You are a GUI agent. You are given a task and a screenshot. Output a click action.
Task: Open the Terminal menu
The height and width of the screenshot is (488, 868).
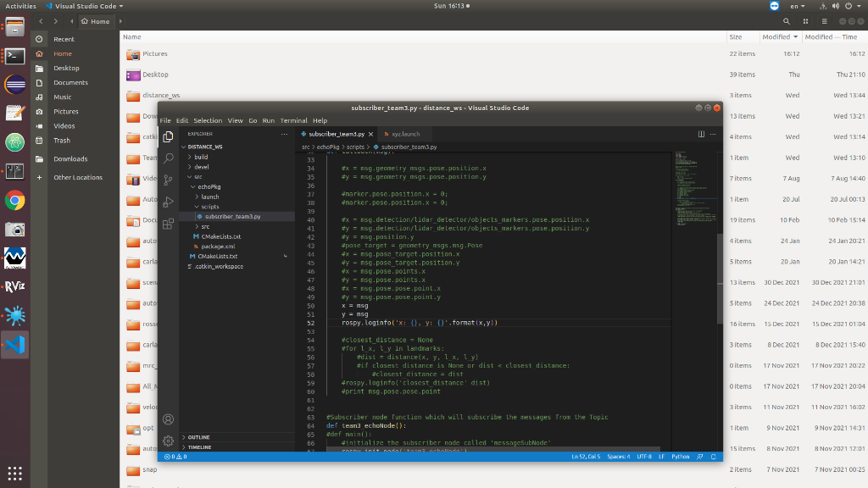click(293, 120)
